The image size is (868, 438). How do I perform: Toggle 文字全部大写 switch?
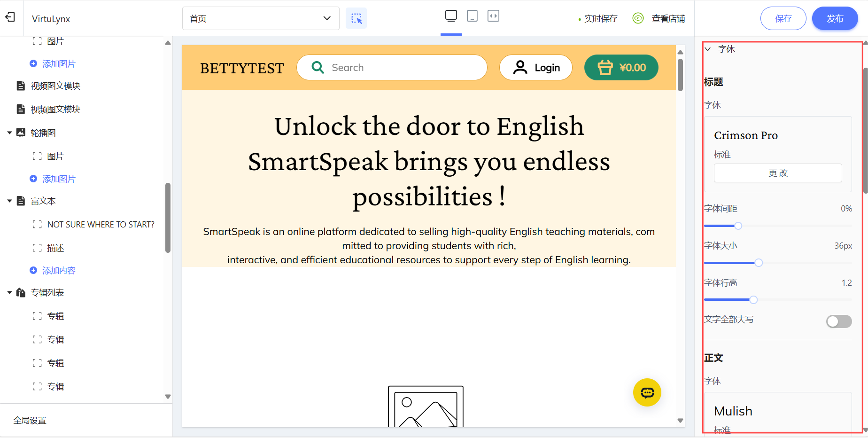point(839,321)
